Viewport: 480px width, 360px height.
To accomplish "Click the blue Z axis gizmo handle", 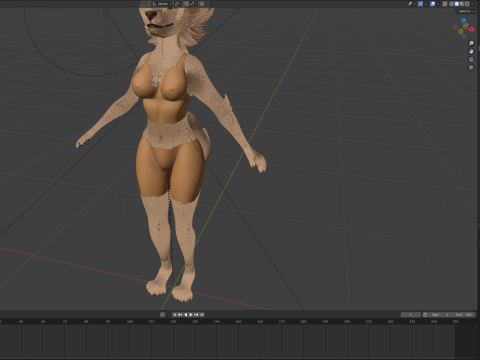I will 463,20.
